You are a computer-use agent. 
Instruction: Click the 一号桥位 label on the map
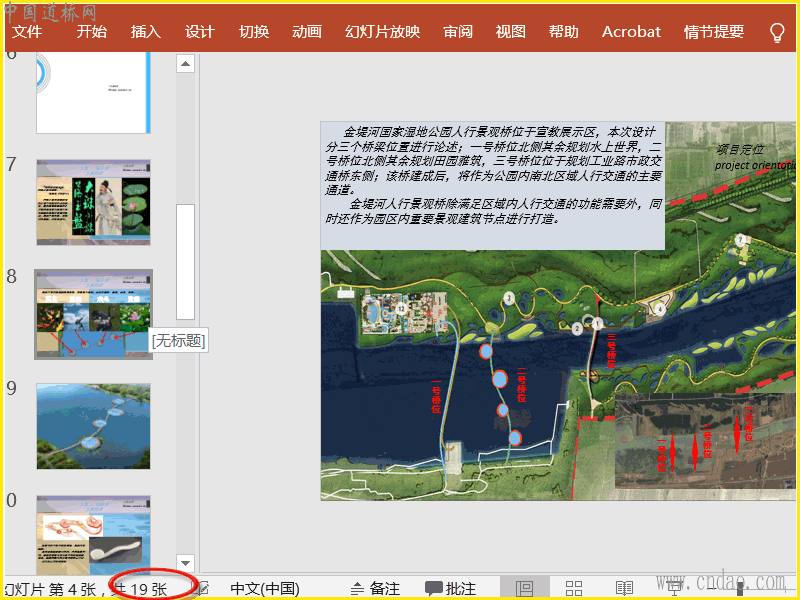[x=436, y=396]
